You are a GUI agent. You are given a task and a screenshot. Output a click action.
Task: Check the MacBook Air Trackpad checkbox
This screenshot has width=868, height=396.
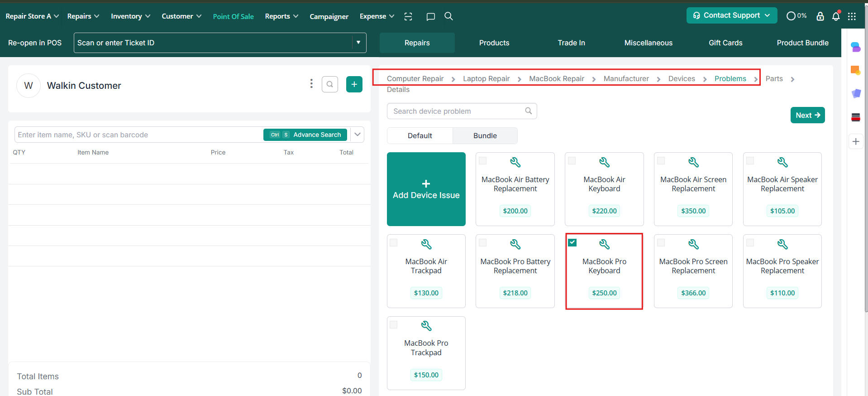394,242
